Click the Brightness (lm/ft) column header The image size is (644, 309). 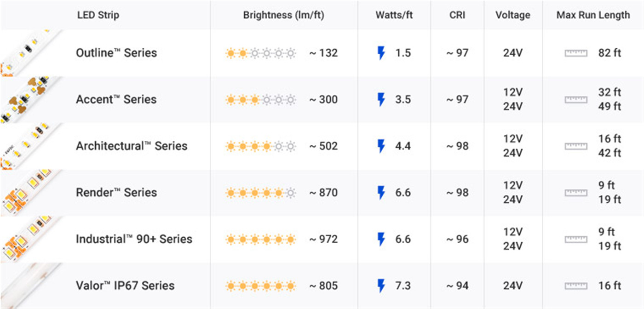(283, 15)
